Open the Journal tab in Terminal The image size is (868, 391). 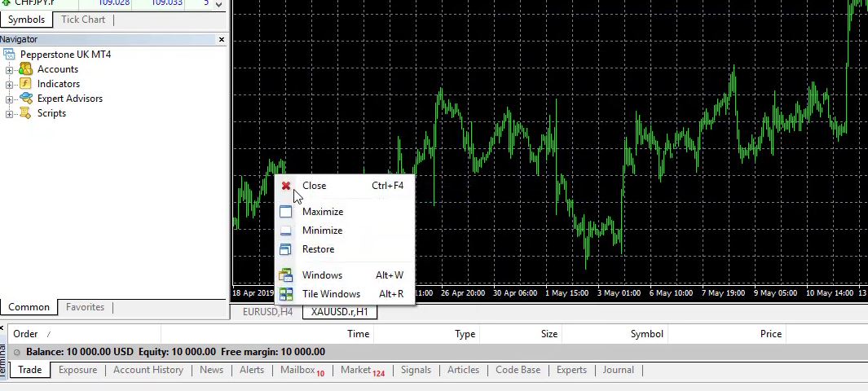click(x=619, y=370)
